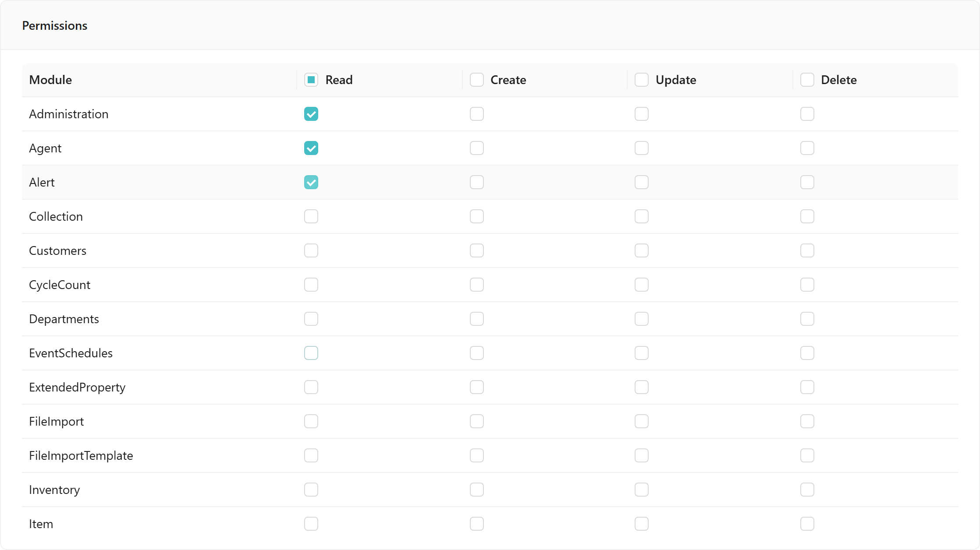
Task: Enable Create permission for Departments
Action: point(477,319)
